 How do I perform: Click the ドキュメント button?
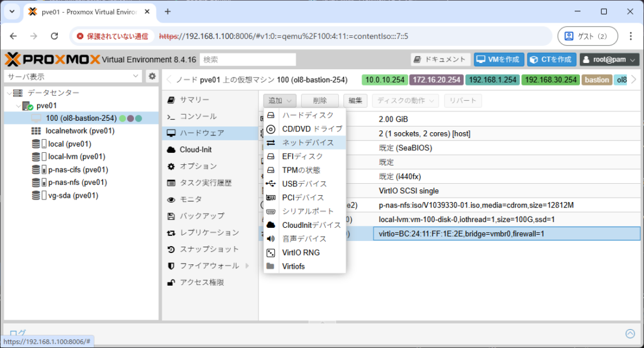pyautogui.click(x=440, y=60)
